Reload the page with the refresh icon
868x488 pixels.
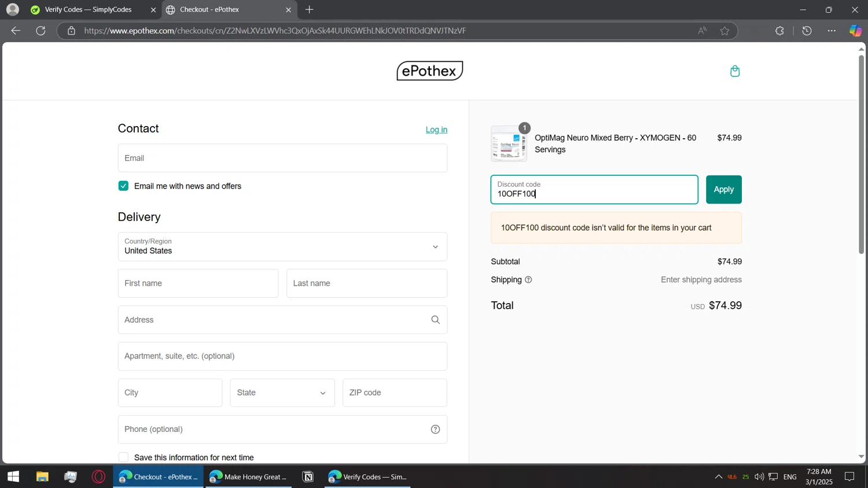click(41, 31)
